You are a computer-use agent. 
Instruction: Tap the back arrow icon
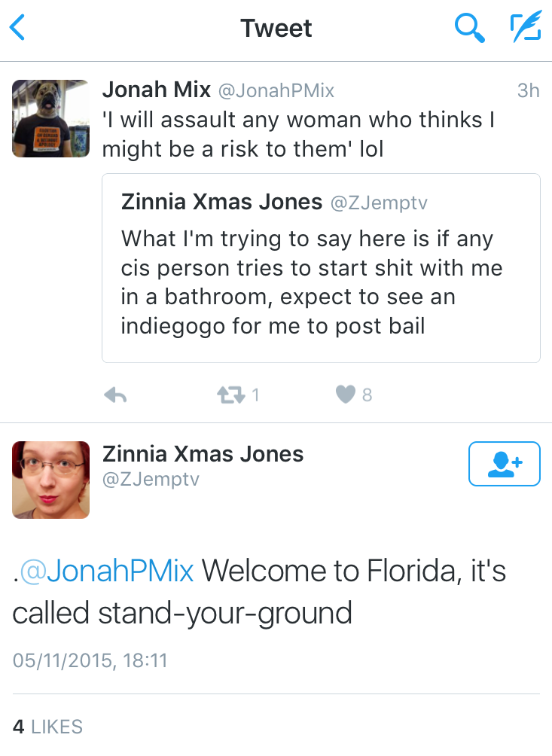(x=18, y=29)
